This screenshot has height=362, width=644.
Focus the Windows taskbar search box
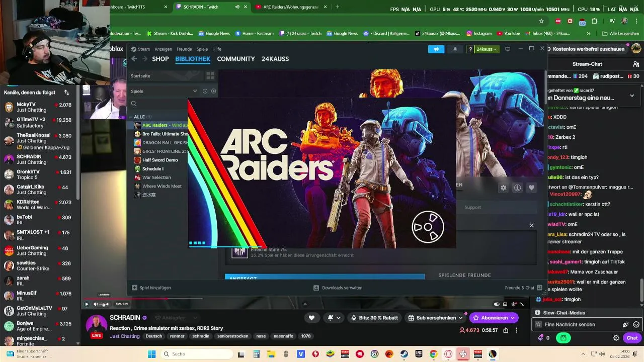[197, 354]
